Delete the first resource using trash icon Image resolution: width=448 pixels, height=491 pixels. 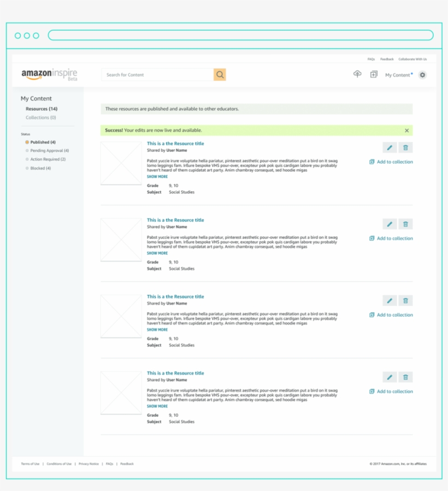click(405, 147)
